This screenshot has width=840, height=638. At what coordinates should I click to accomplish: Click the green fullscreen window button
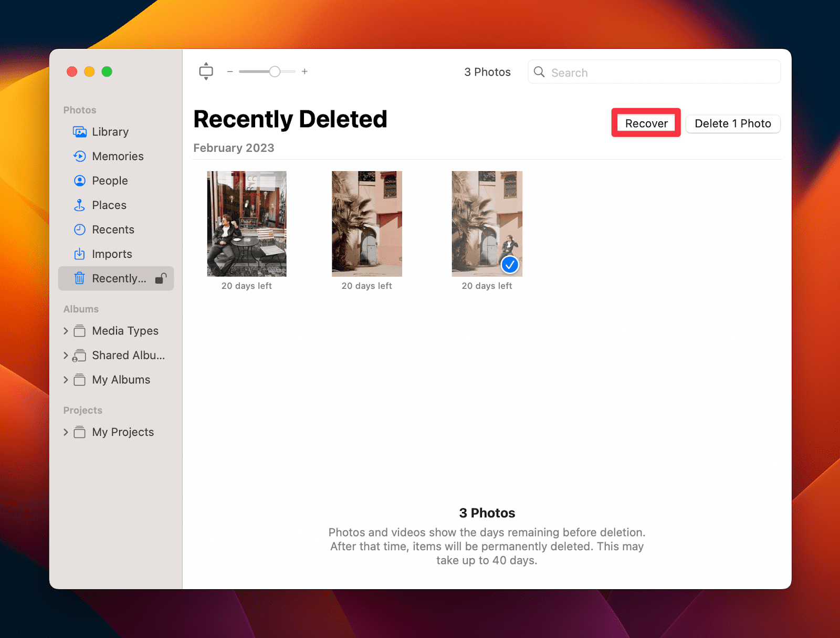107,71
